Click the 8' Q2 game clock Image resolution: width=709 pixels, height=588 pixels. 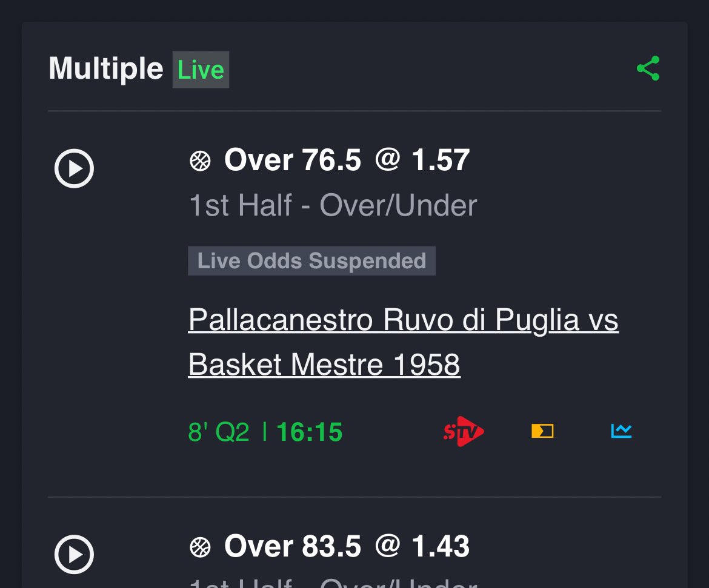click(x=219, y=432)
